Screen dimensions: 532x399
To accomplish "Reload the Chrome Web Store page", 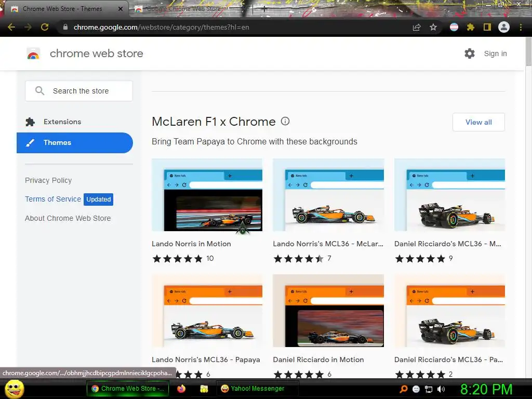I will [x=45, y=27].
